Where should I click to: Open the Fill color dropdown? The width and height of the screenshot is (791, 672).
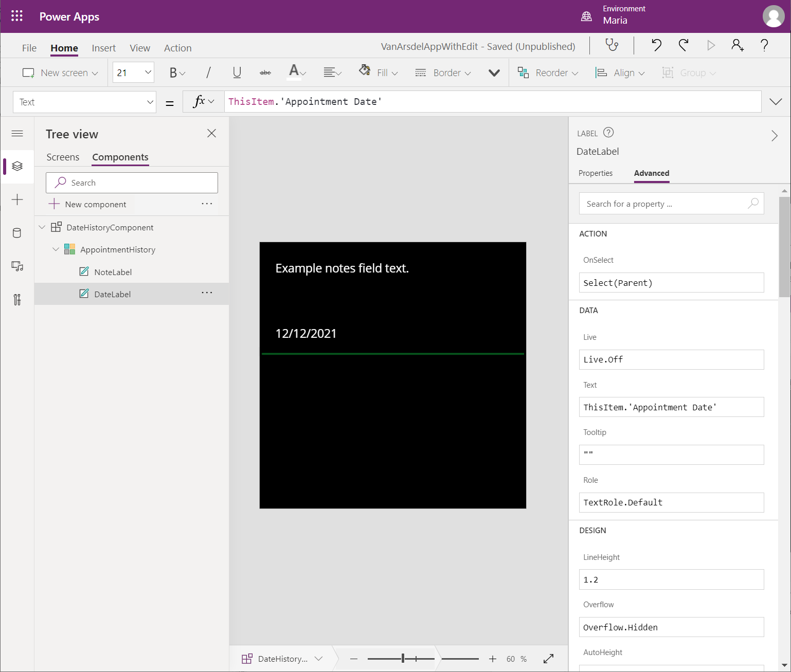click(379, 72)
